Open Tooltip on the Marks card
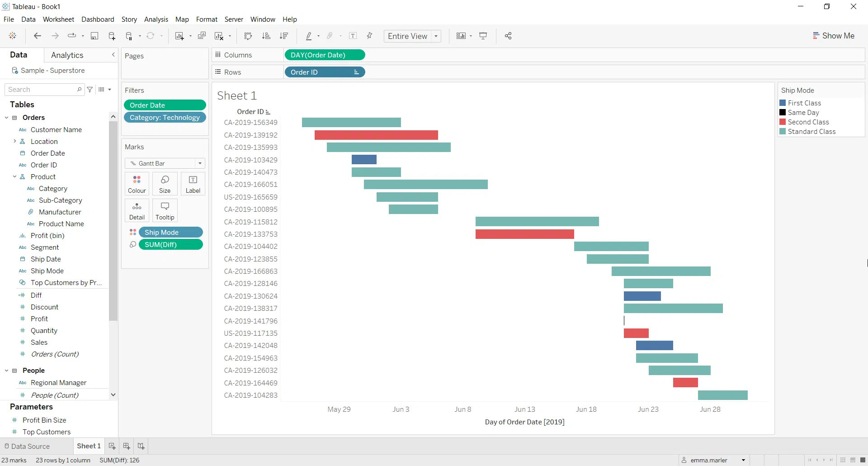868x466 pixels. pyautogui.click(x=165, y=210)
